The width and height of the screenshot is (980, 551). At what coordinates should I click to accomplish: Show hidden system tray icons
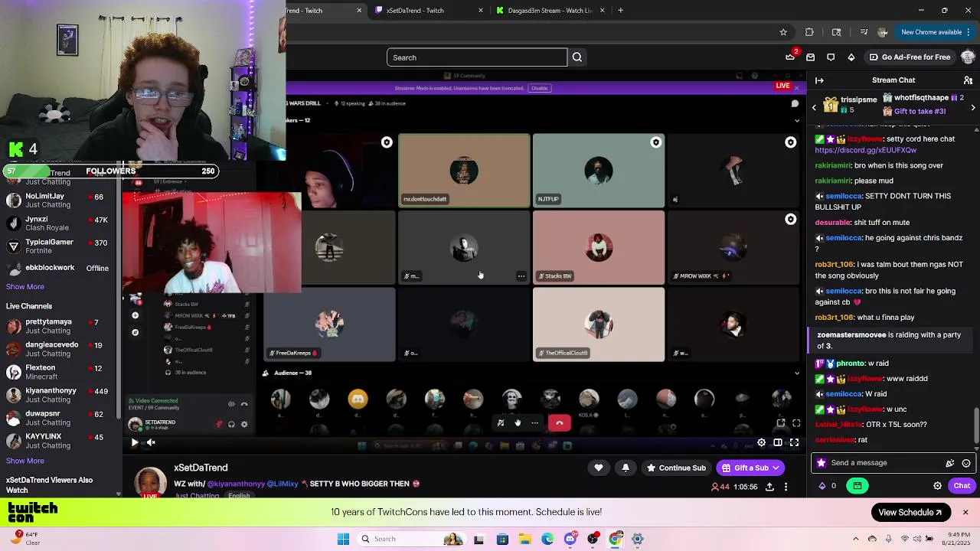(x=856, y=540)
